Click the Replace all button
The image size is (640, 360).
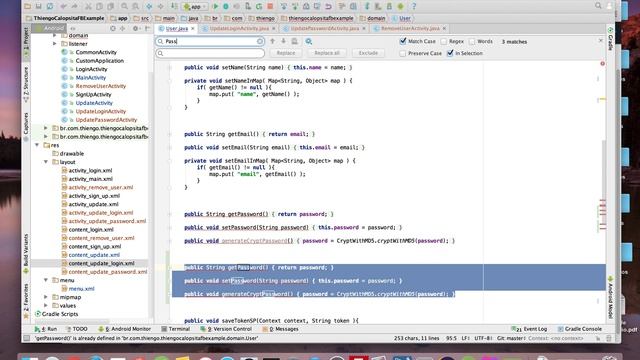327,53
